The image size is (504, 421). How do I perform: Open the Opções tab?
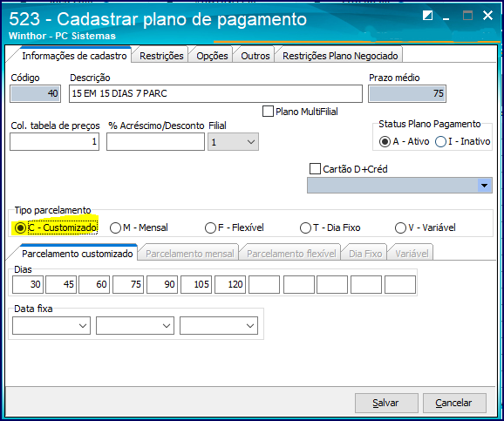tap(212, 56)
